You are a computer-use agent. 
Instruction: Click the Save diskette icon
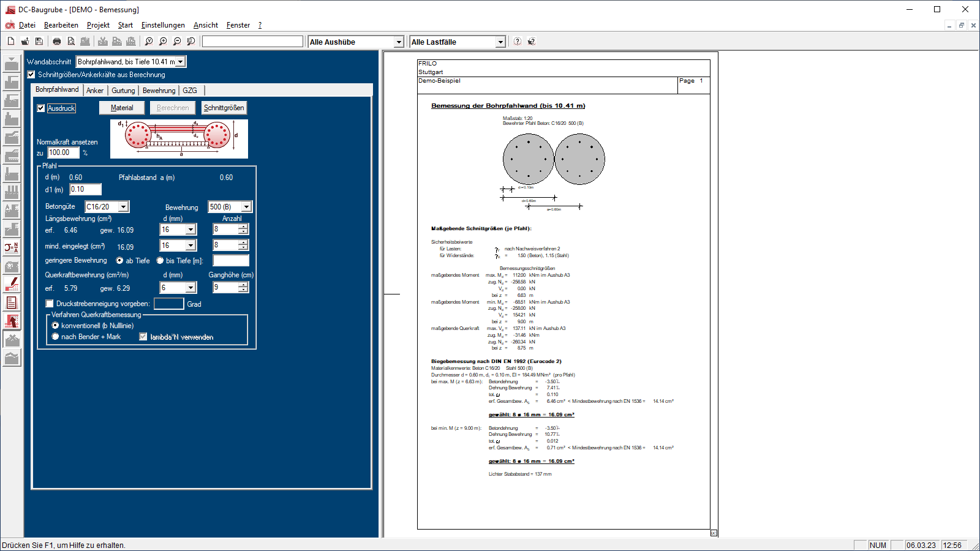point(39,42)
